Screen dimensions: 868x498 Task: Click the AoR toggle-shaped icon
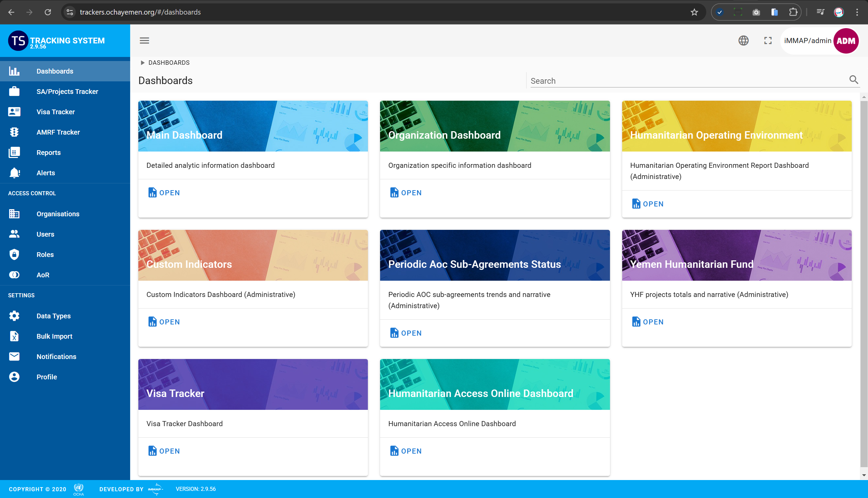14,275
